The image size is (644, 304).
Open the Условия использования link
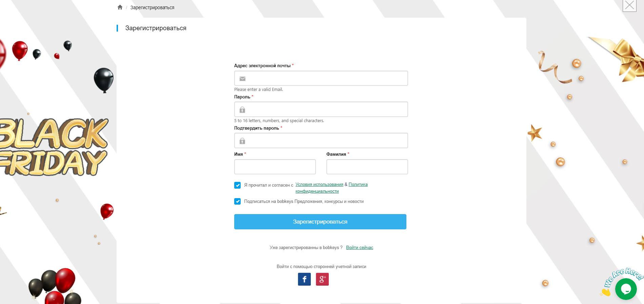point(319,185)
